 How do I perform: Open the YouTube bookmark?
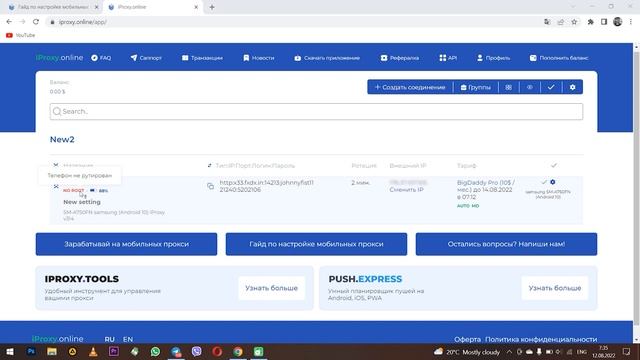point(20,36)
